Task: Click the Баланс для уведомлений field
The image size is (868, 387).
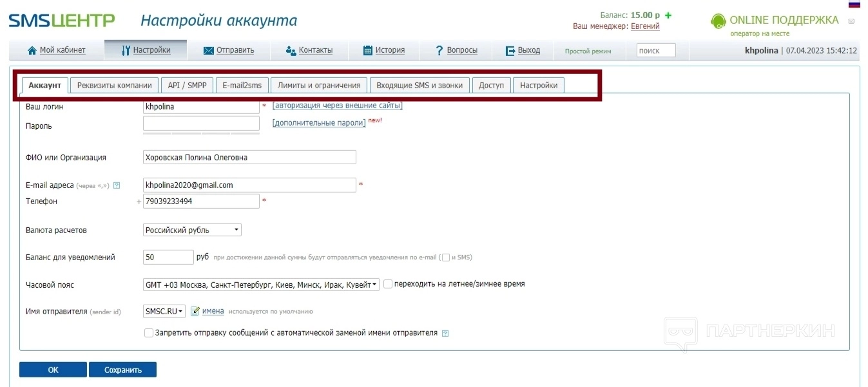Action: click(x=168, y=257)
